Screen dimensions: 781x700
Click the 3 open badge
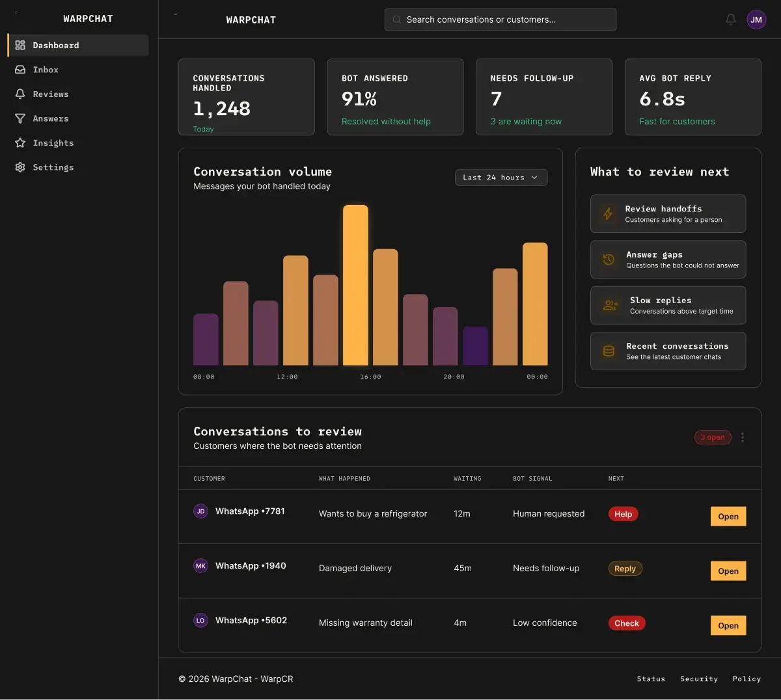[713, 437]
